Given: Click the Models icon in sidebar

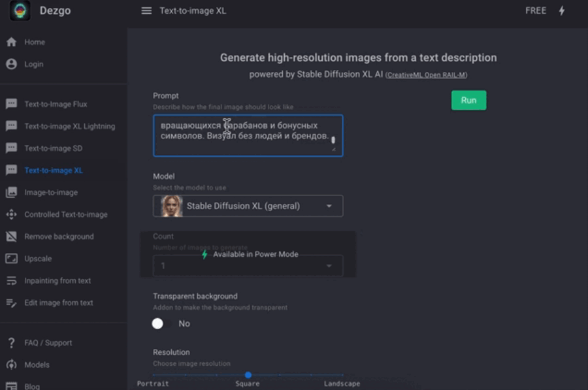Looking at the screenshot, I should 11,365.
